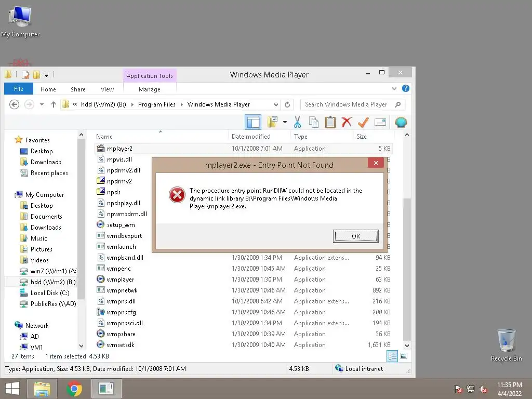Switch to the large icons view button
Image resolution: width=532 pixels, height=399 pixels.
(x=403, y=356)
